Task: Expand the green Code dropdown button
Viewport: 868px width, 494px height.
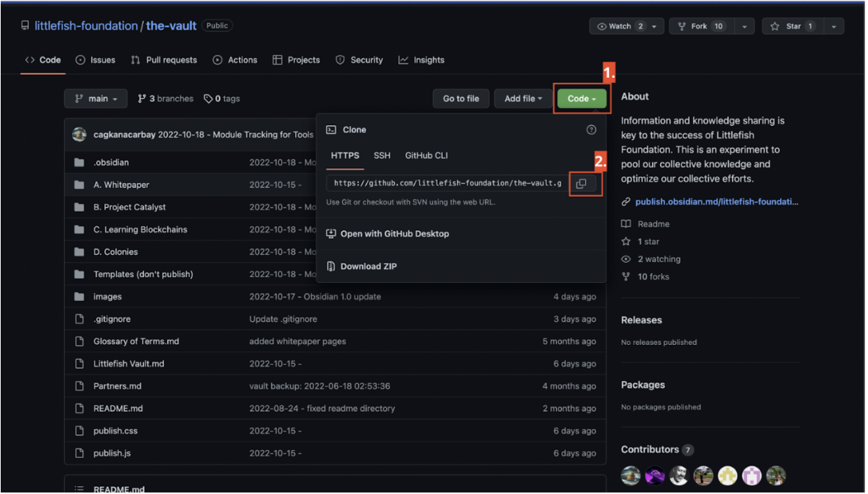Action: click(x=582, y=99)
